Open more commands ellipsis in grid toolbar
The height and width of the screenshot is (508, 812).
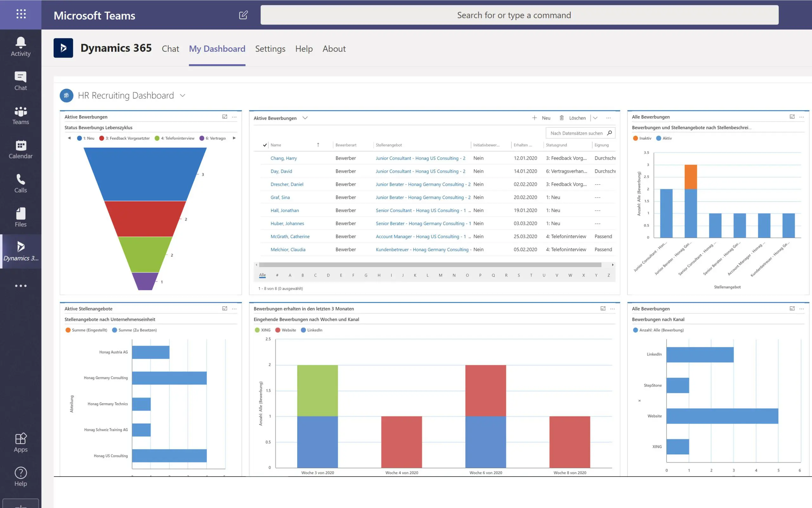pyautogui.click(x=608, y=118)
